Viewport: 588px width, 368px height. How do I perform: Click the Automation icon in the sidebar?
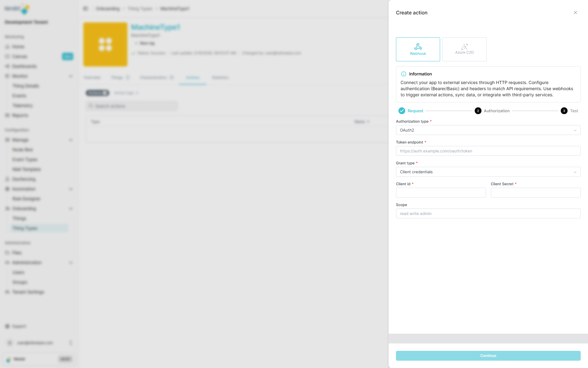click(x=7, y=189)
